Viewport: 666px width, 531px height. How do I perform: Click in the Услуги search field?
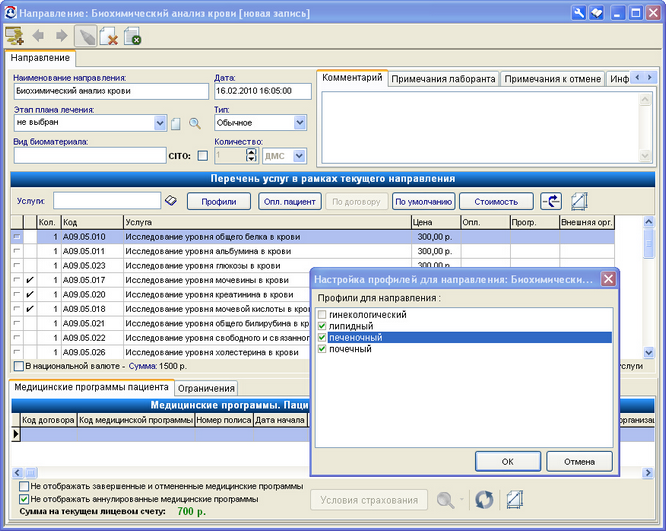[x=107, y=201]
